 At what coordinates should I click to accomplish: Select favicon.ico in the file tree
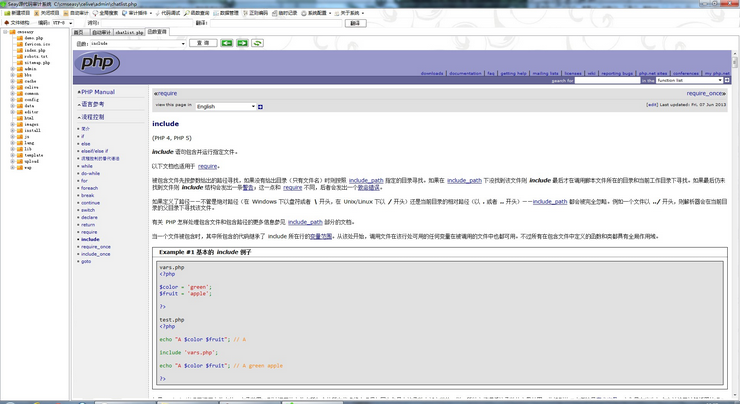coord(37,44)
